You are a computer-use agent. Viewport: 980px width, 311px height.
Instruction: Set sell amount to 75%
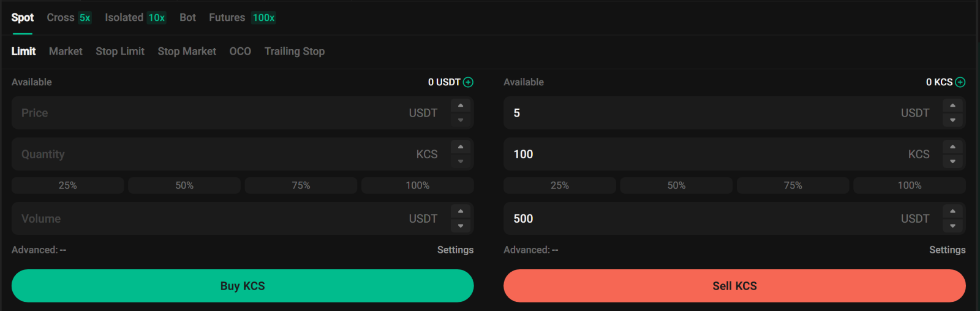click(x=793, y=185)
